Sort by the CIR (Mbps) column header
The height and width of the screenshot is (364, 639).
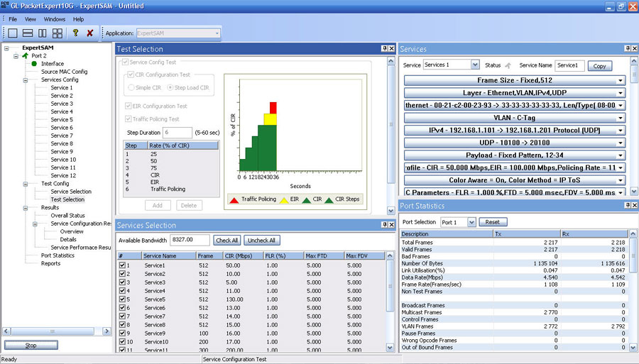[x=243, y=255]
